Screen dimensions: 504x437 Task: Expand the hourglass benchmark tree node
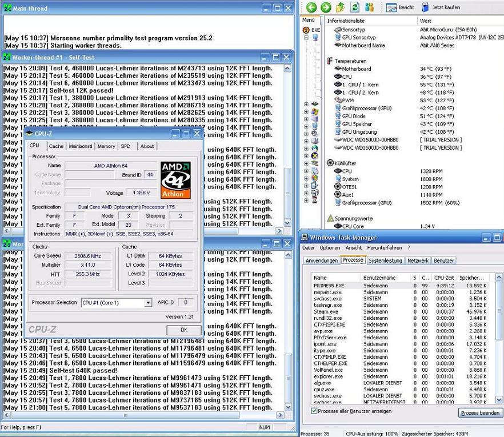[306, 201]
